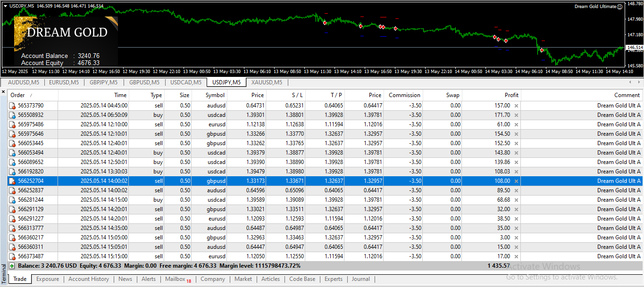Switch to the AUDUSD,M5 chart tab
The width and height of the screenshot is (644, 287).
pos(24,82)
